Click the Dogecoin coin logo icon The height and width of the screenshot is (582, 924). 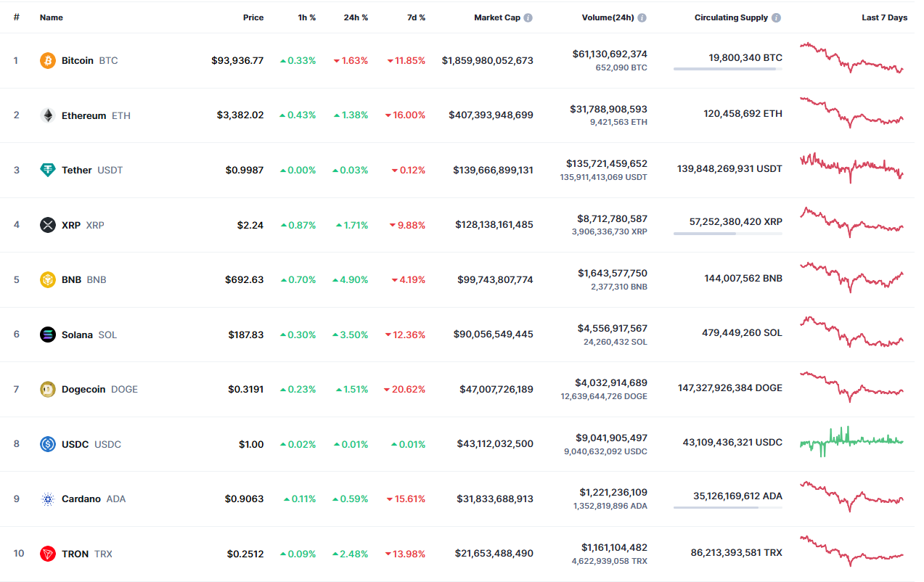pos(48,389)
